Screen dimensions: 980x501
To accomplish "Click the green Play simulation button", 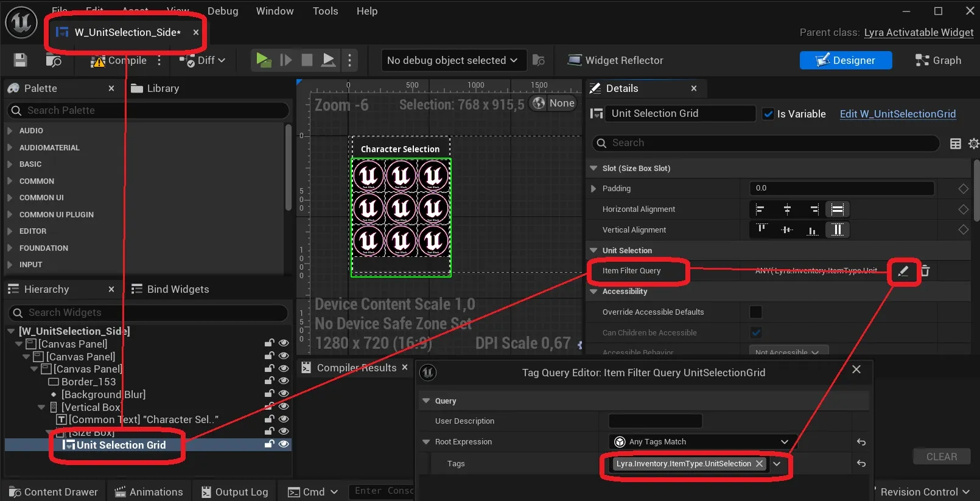I will [264, 60].
